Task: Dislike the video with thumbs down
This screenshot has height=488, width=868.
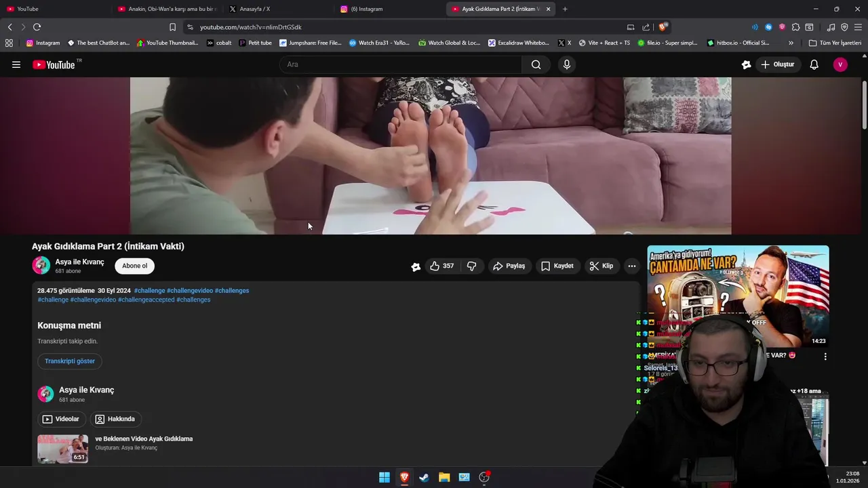Action: click(471, 266)
